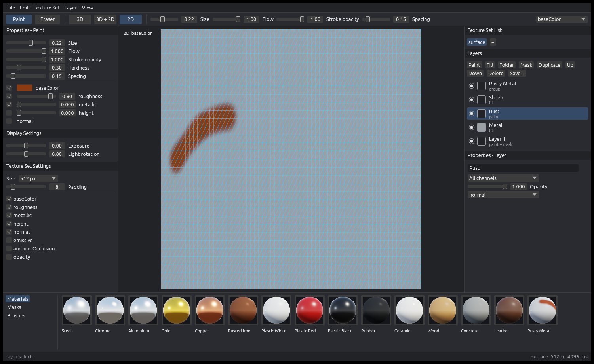Choose the Plastic Red material
The width and height of the screenshot is (594, 364).
tap(310, 310)
